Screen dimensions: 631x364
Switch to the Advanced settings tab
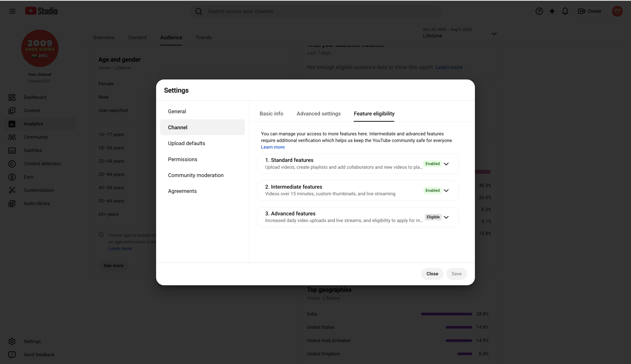click(319, 114)
